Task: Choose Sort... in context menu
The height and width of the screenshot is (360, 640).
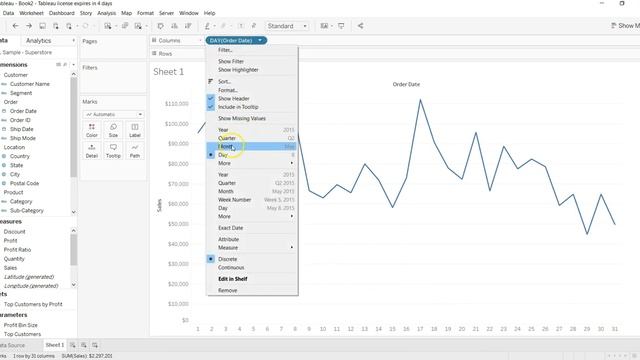Action: [251, 81]
